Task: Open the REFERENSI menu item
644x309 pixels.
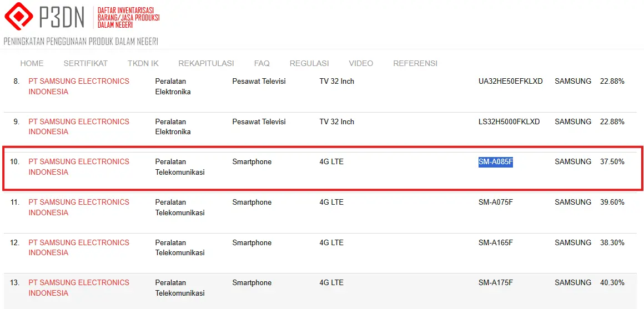Action: pos(415,64)
